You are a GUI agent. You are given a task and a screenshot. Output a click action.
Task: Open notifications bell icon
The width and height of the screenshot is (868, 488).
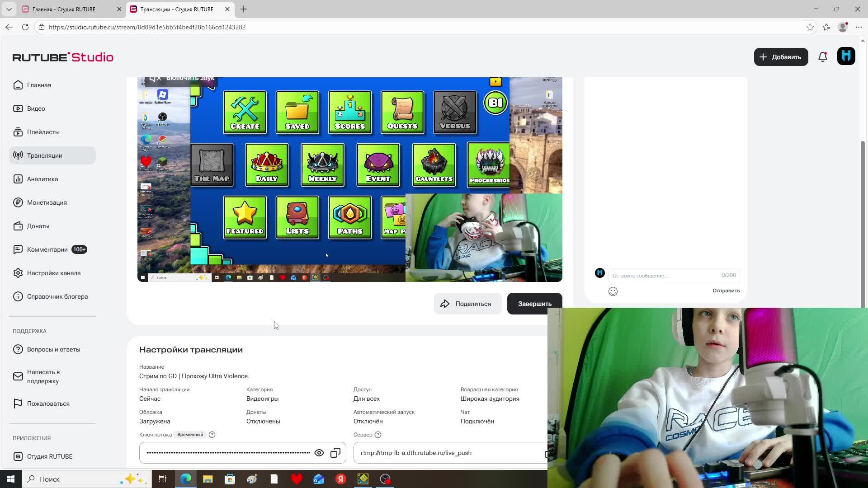pos(823,57)
